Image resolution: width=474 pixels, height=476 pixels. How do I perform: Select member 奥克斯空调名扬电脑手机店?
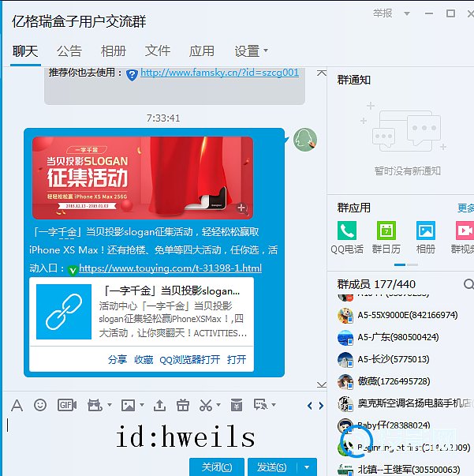(x=405, y=403)
